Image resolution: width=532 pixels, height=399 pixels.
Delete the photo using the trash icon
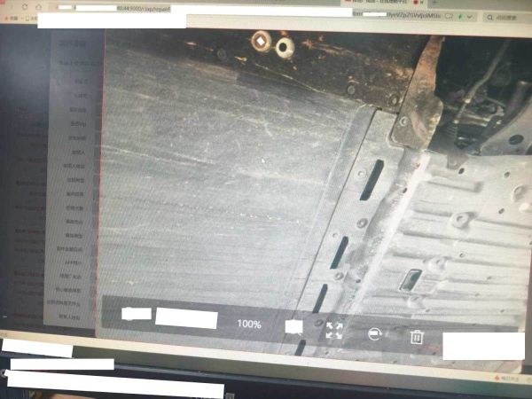coord(417,336)
